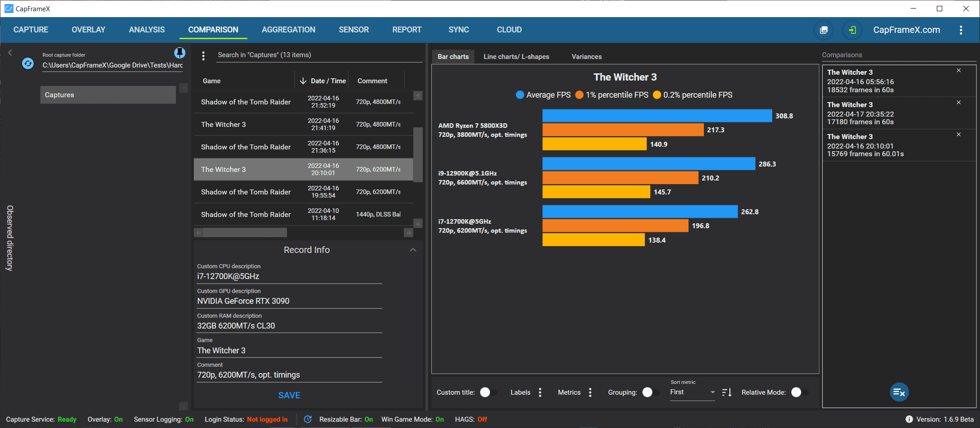Click the capture list scroll up arrow
The height and width of the screenshot is (428, 980).
pos(418,95)
